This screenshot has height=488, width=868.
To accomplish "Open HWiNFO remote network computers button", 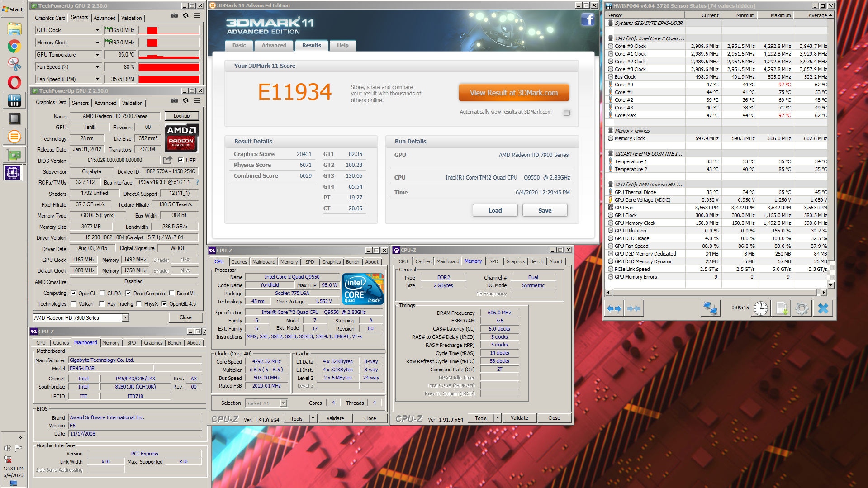I will (710, 308).
